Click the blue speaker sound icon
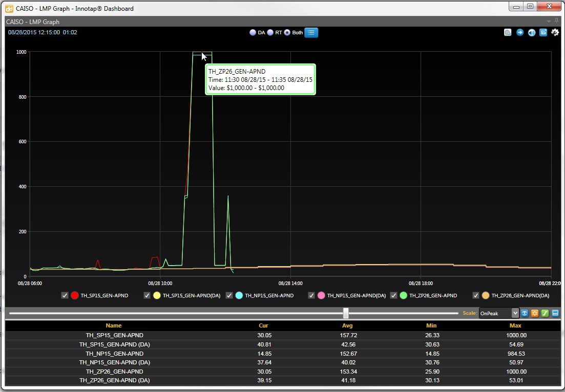Viewport: 565px width, 392px height. [532, 32]
